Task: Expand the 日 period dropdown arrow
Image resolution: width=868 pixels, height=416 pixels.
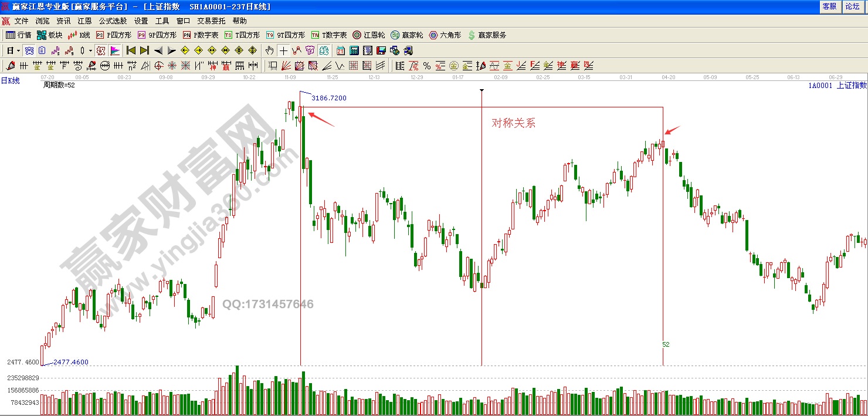Action: 18,50
